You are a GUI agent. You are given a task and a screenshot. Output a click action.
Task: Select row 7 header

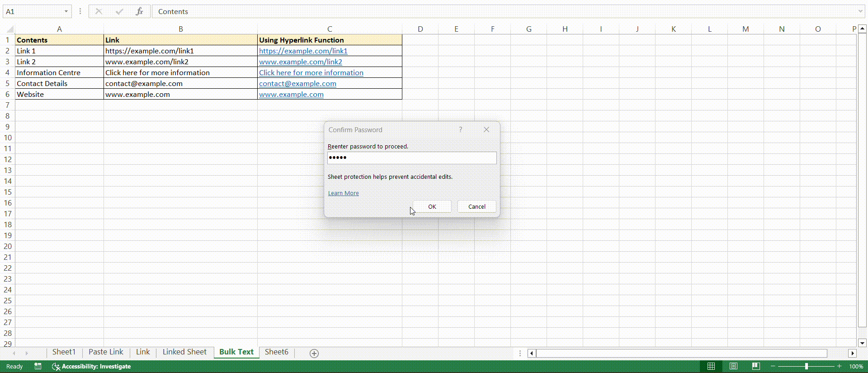point(7,105)
